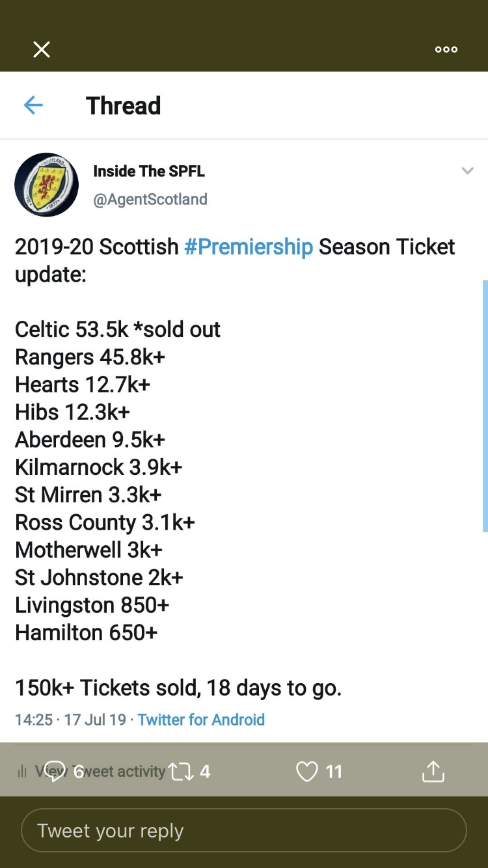Open the tweet timestamp 14:25 · 17 Jul 19
The height and width of the screenshot is (868, 488).
pyautogui.click(x=70, y=720)
